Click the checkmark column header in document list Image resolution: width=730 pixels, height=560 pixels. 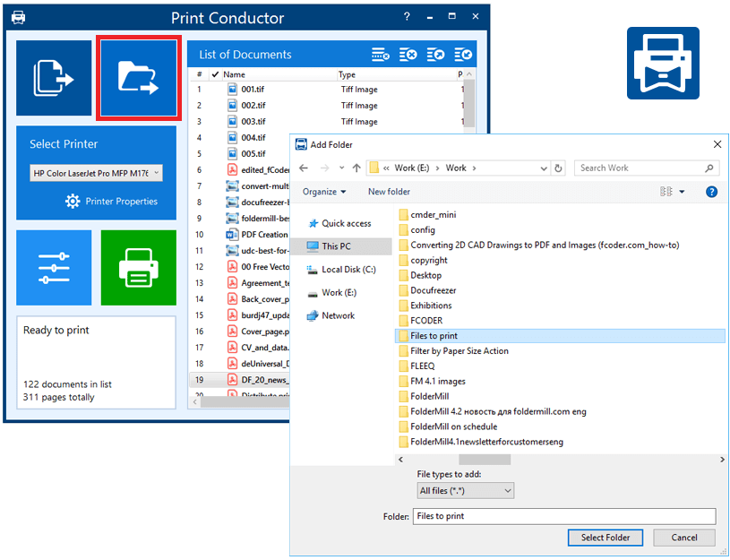pos(215,75)
